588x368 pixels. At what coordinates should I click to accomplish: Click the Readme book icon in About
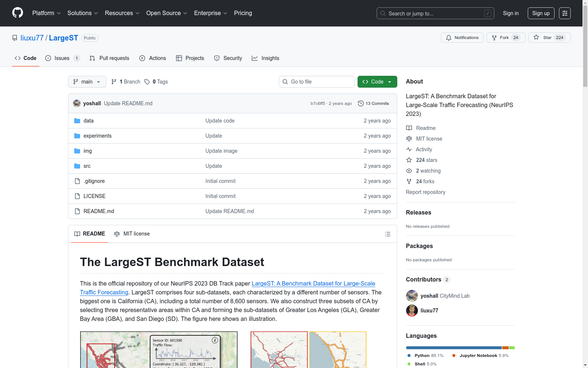[x=409, y=128]
